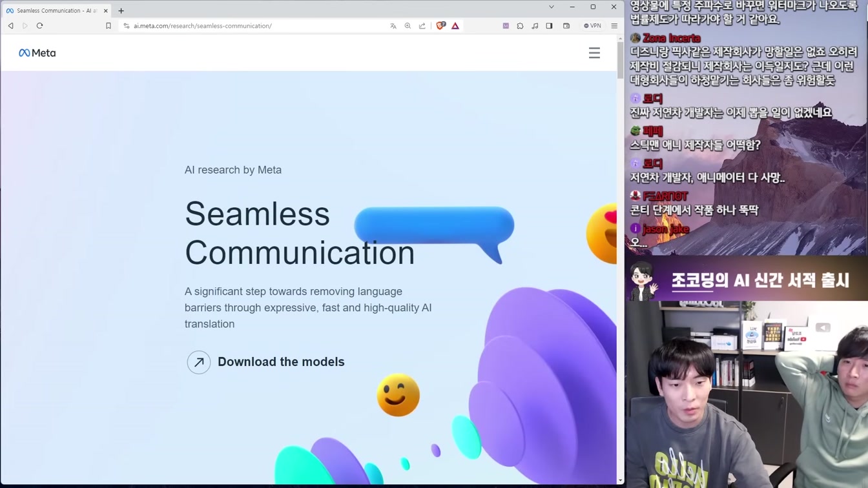The height and width of the screenshot is (488, 868).
Task: Click chat username FEARNOT
Action: (665, 196)
